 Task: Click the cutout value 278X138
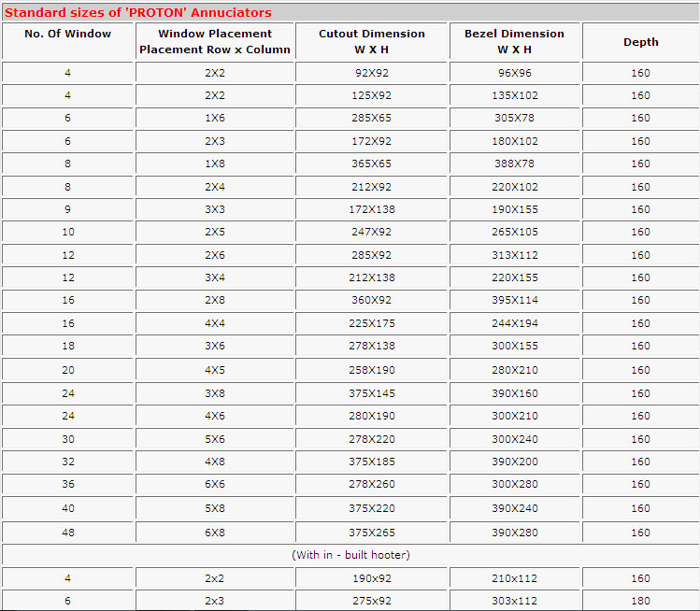(x=371, y=346)
